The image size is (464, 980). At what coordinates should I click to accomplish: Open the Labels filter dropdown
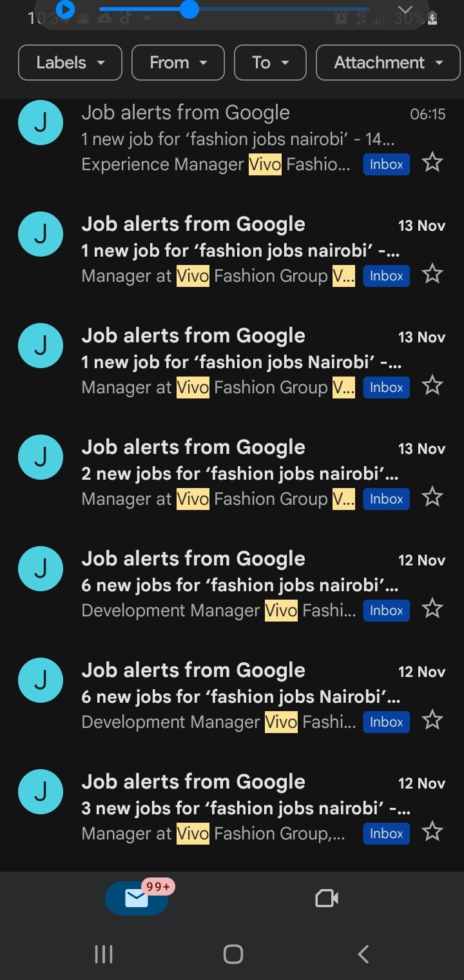(x=70, y=63)
